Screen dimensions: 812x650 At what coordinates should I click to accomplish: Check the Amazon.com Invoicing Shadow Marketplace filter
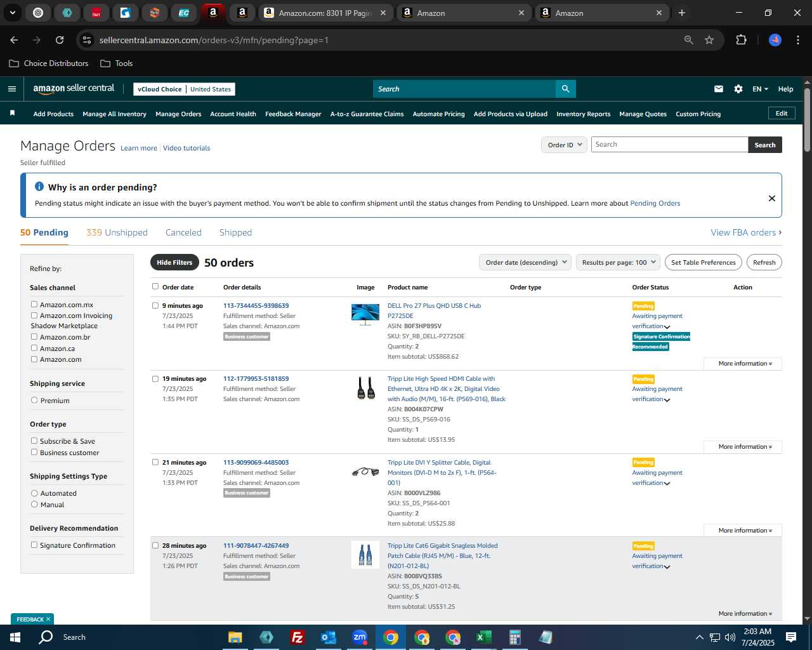[x=34, y=315]
